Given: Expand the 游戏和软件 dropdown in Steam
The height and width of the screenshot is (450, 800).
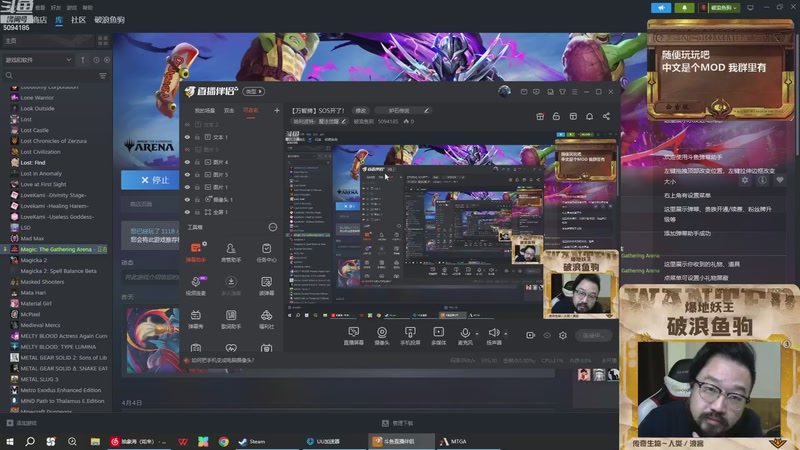Looking at the screenshot, I should [38, 60].
